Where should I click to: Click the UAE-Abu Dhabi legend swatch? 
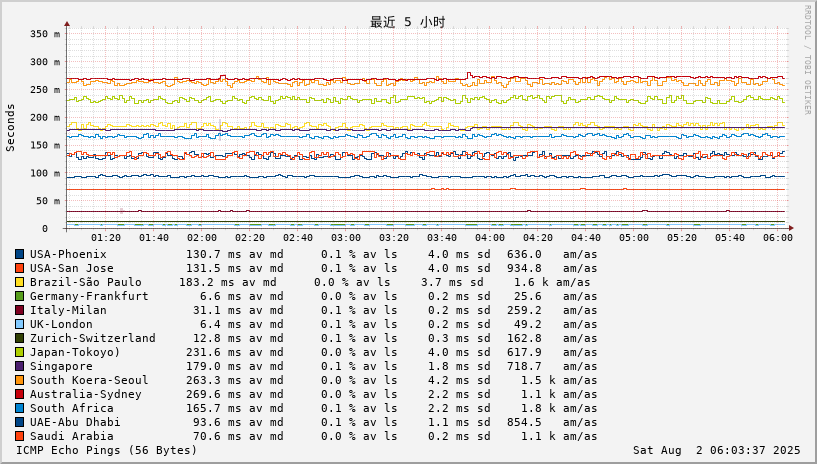pos(19,422)
